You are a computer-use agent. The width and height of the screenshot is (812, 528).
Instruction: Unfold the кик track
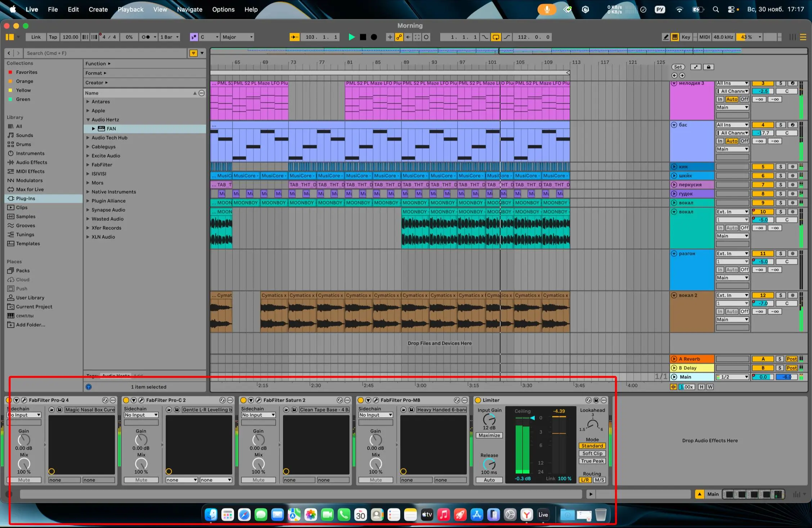click(x=674, y=167)
